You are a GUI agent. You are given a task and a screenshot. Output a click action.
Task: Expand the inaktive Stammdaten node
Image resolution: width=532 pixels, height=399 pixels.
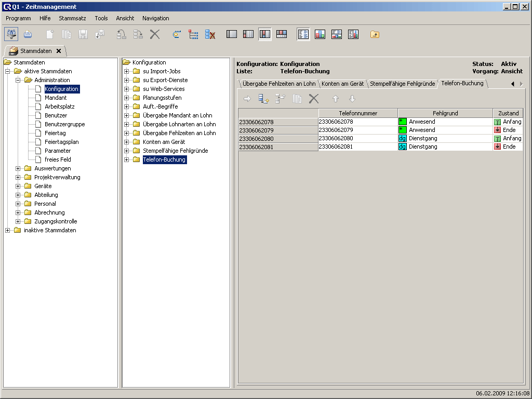point(8,230)
